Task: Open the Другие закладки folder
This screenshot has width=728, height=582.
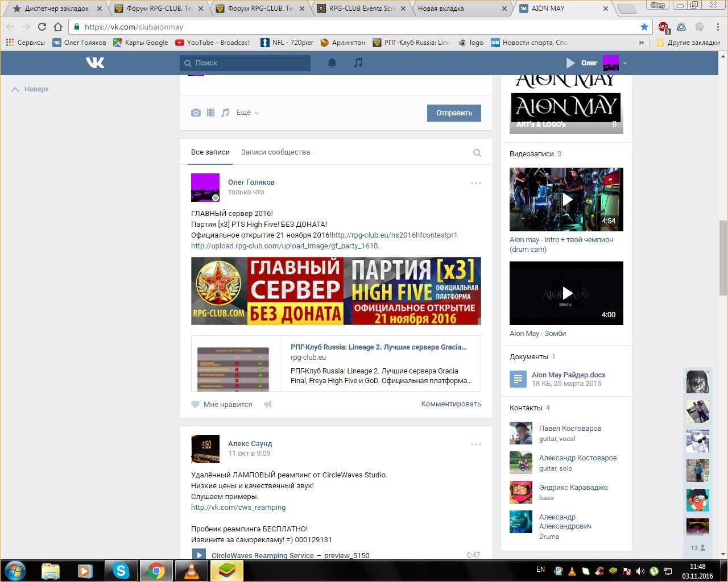Action: click(688, 42)
